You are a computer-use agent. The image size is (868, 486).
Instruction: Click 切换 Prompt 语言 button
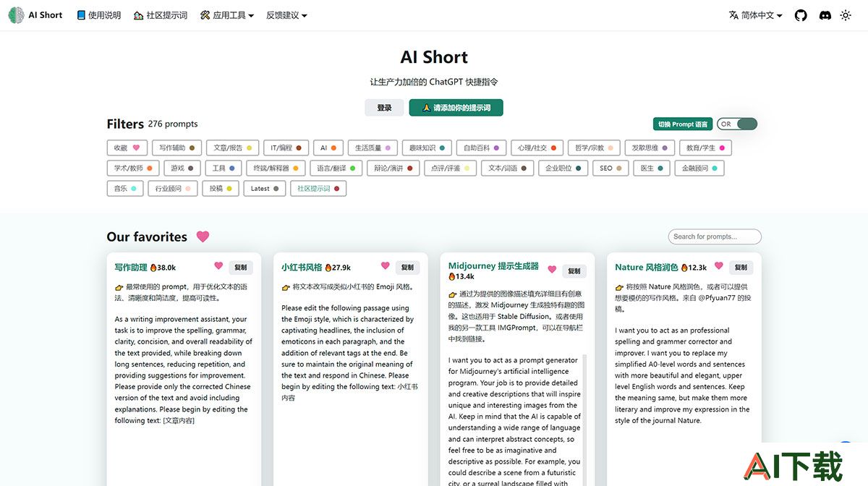point(683,124)
